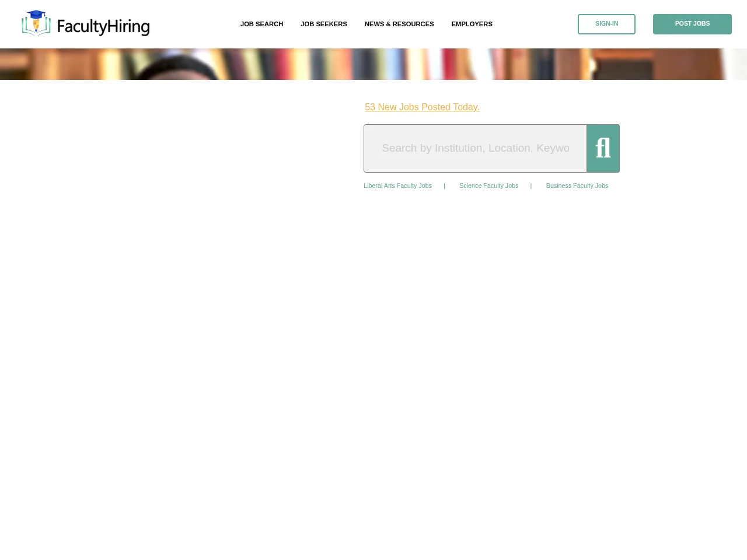Click the Post Jobs button
747x560 pixels.
692,24
